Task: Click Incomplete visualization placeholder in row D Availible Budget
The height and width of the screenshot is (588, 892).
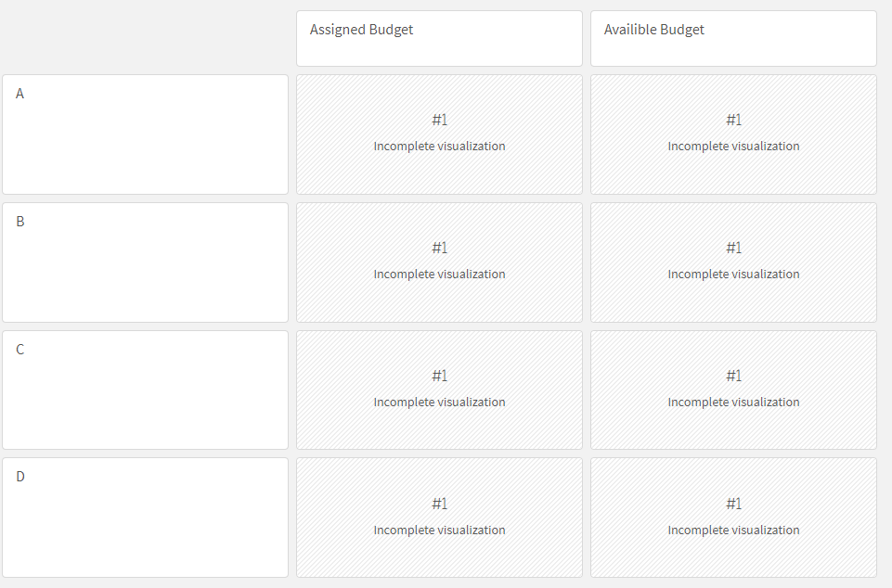Action: pos(733,530)
